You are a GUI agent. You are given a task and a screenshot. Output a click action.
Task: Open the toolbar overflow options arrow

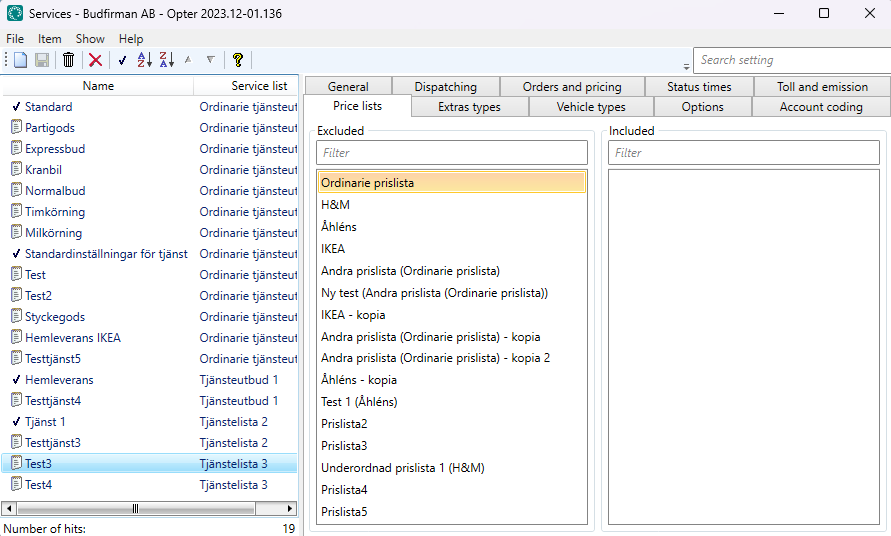point(686,65)
